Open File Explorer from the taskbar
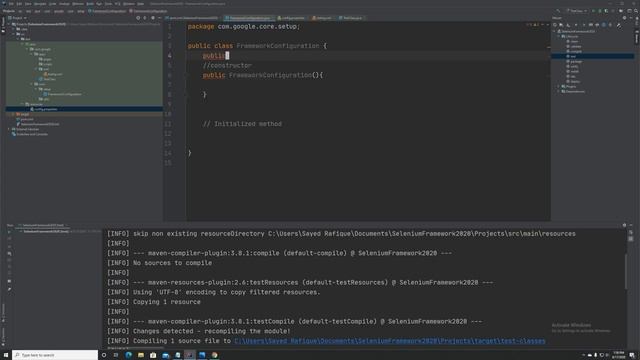The width and height of the screenshot is (640, 360). coord(141,355)
